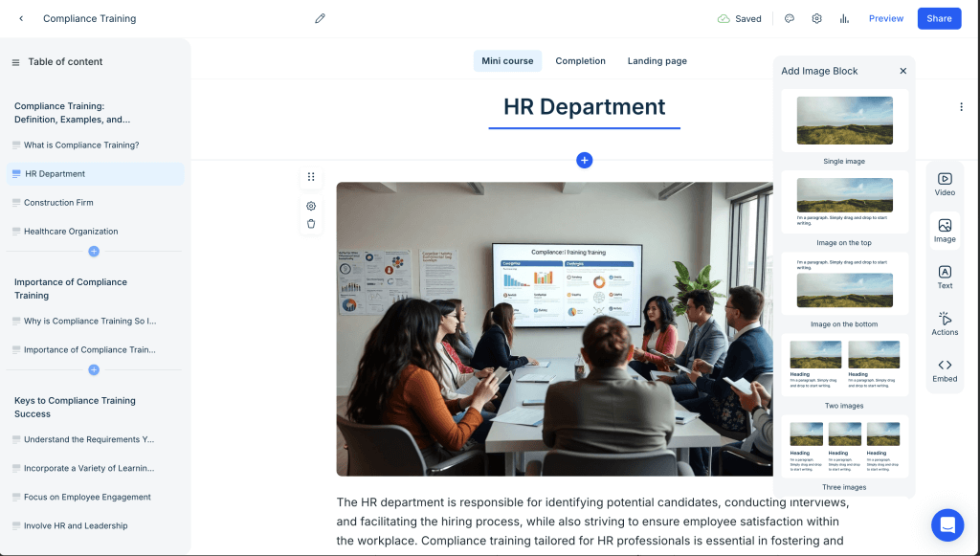The width and height of the screenshot is (980, 556).
Task: Select the Embed block tool
Action: (945, 370)
